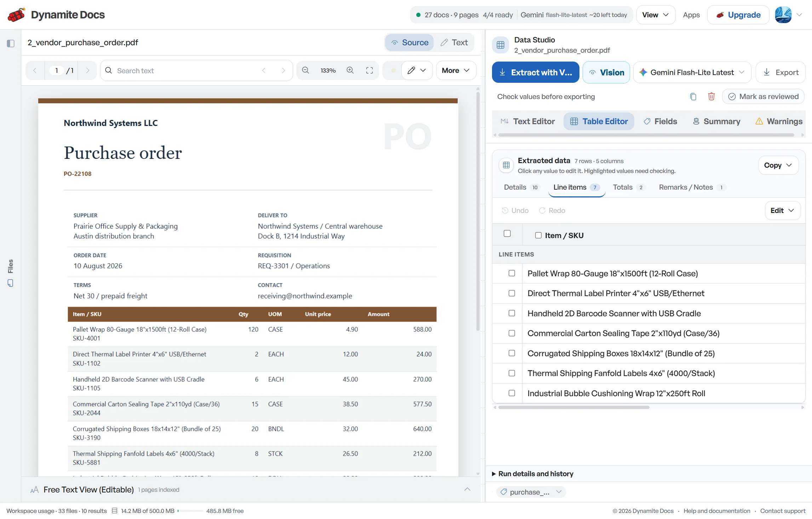Viewport: 812px width, 519px height.
Task: Open Contact support link
Action: [783, 511]
